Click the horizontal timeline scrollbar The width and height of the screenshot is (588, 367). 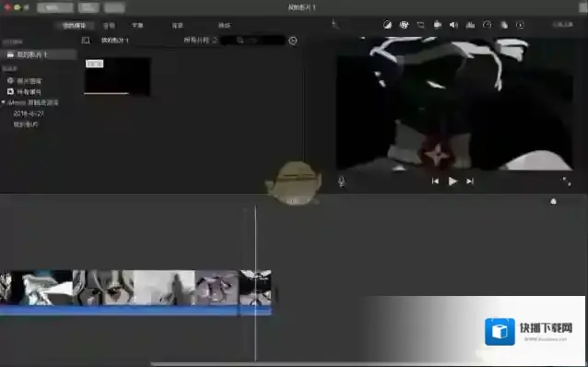[x=369, y=363]
